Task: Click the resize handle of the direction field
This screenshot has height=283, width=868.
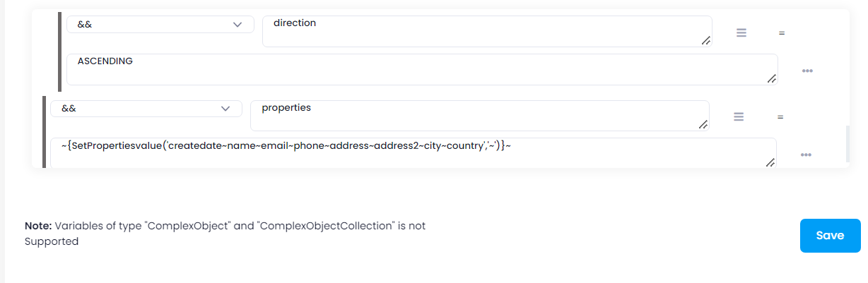Action: coord(705,41)
